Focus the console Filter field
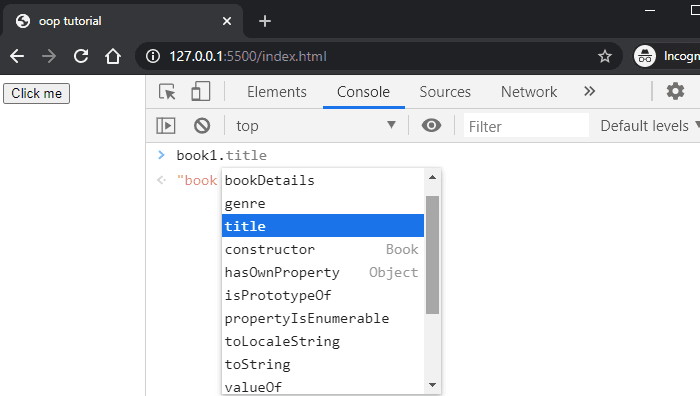The height and width of the screenshot is (396, 700). click(x=526, y=126)
